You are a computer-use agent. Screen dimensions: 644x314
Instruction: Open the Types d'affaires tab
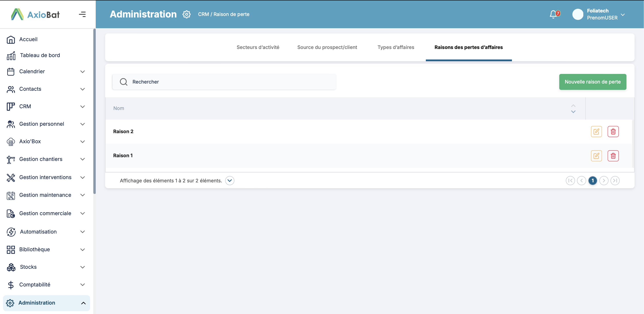pyautogui.click(x=396, y=47)
